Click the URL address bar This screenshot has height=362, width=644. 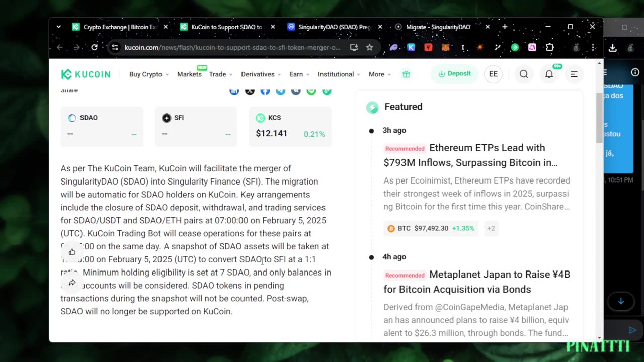click(232, 47)
